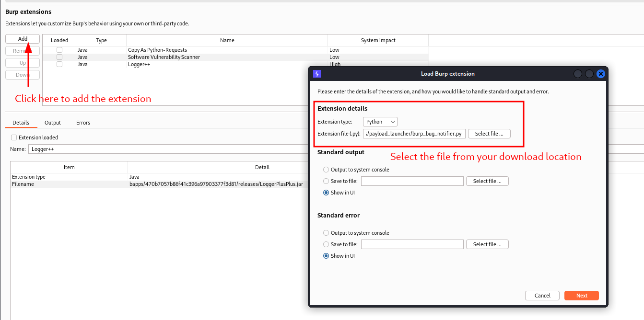Click Low impact for Software Vulnerability Scanner
Viewport: 644px width, 320px height.
coord(334,57)
